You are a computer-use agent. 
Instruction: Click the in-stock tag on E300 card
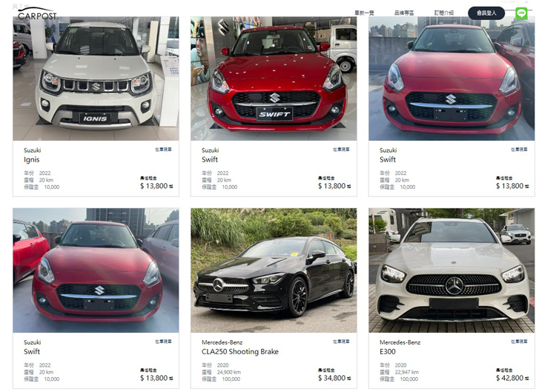pos(519,342)
